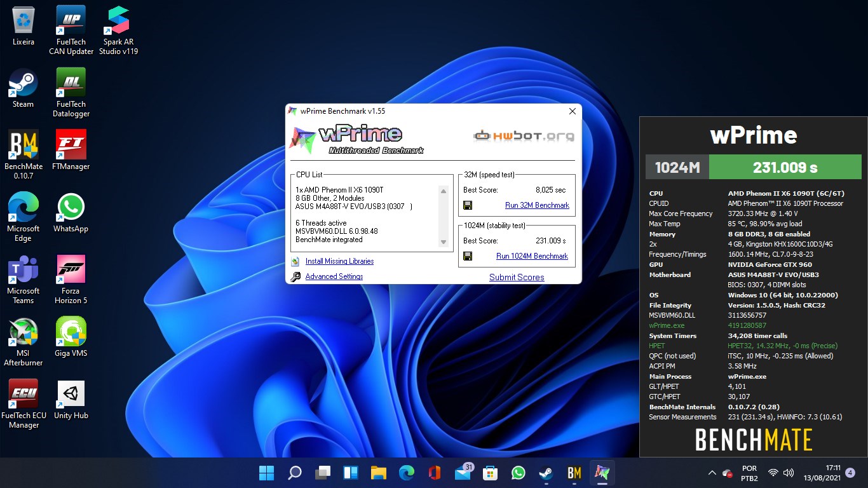Open WhatsApp from the taskbar
The width and height of the screenshot is (868, 488).
click(x=519, y=473)
